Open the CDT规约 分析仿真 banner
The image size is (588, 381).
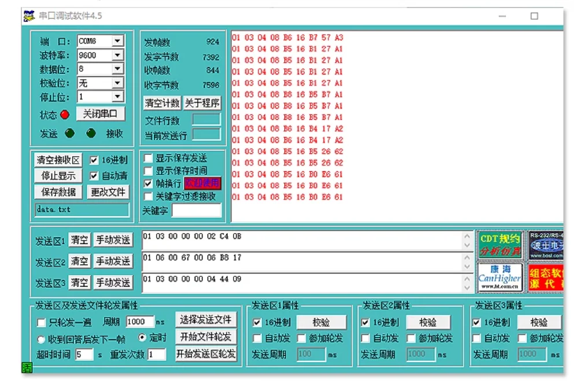coord(500,245)
